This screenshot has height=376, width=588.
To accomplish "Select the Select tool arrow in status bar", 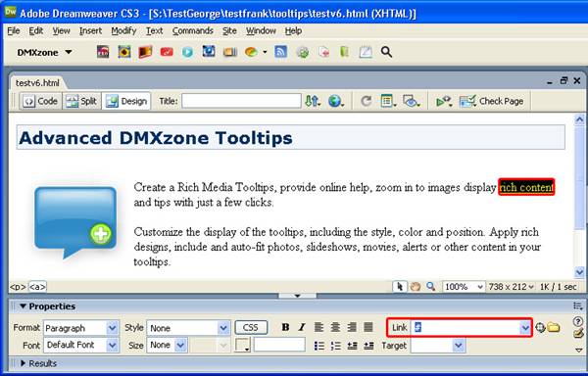I will (x=400, y=287).
